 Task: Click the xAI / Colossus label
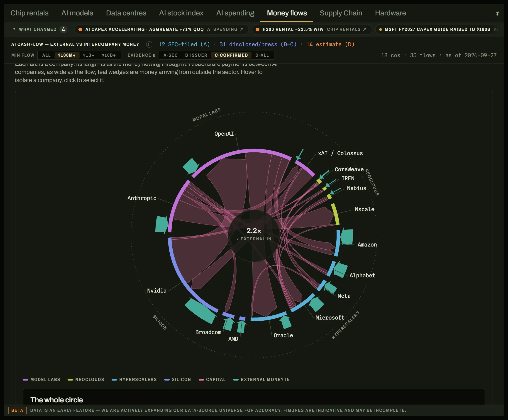pos(340,153)
